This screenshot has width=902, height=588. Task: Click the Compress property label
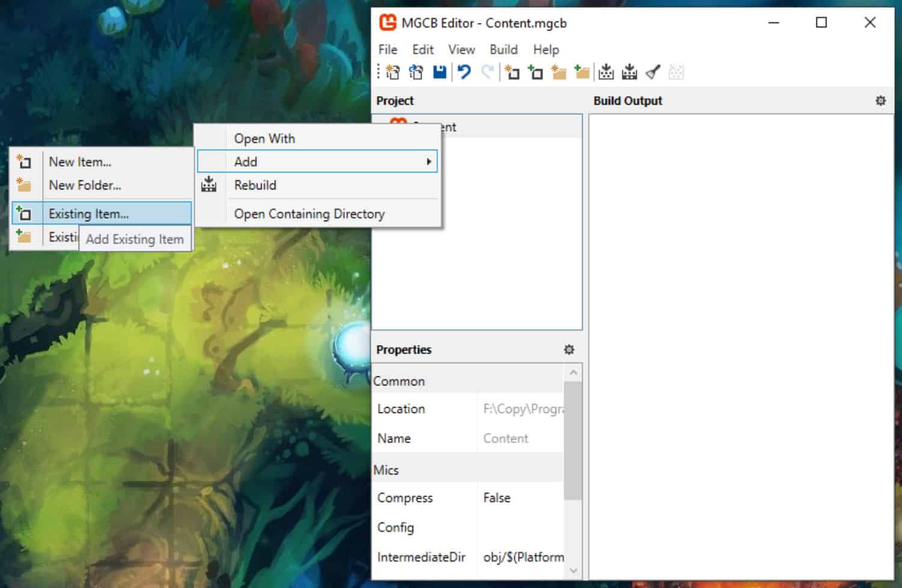pos(405,498)
